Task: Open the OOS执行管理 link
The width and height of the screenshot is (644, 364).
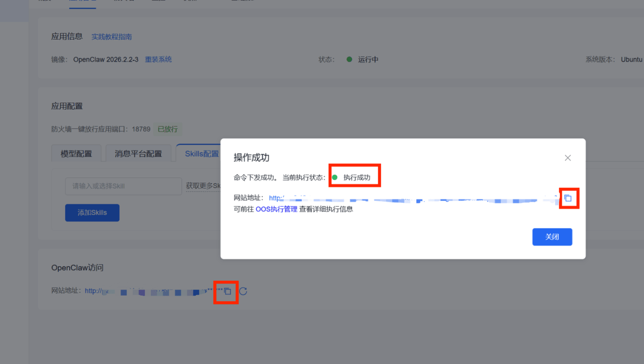Action: pyautogui.click(x=276, y=209)
